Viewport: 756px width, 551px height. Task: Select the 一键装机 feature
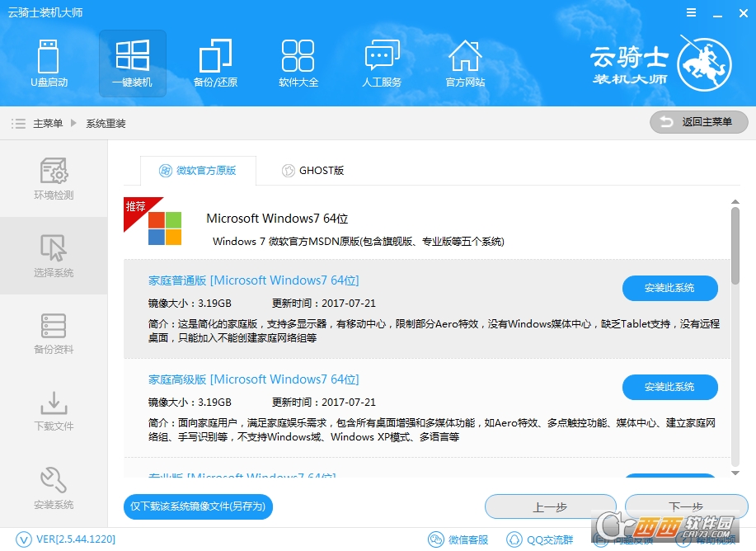[x=132, y=64]
